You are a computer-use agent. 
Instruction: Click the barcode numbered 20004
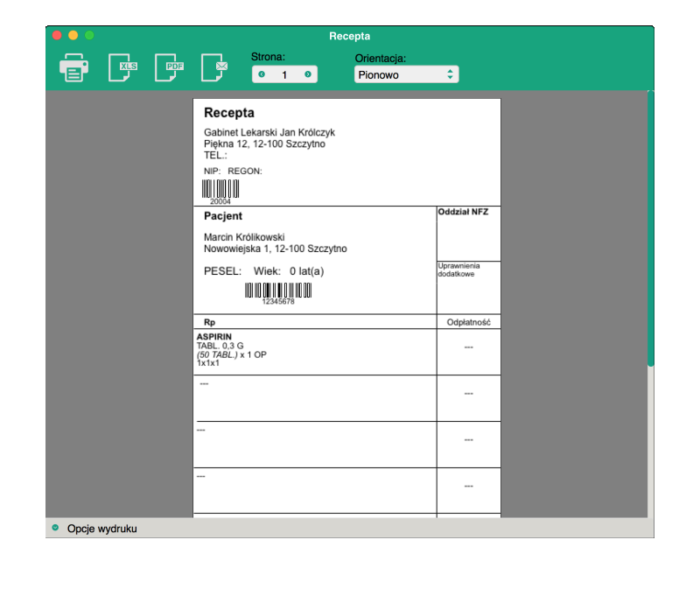click(220, 190)
